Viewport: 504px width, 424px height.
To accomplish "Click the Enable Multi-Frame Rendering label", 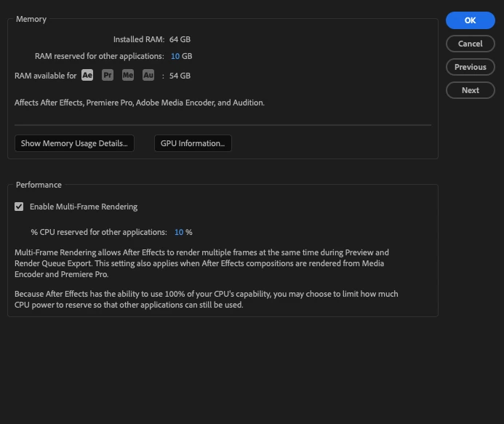I will 84,207.
